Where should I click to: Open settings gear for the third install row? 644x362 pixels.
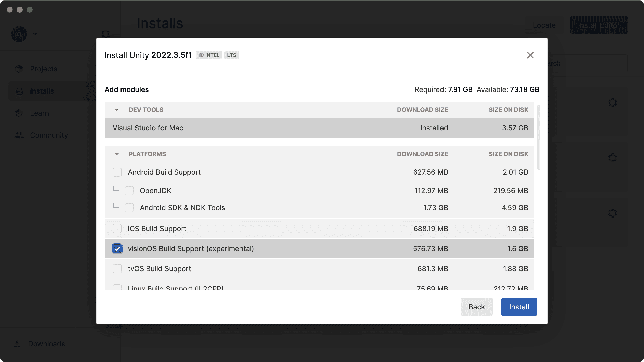click(x=613, y=213)
